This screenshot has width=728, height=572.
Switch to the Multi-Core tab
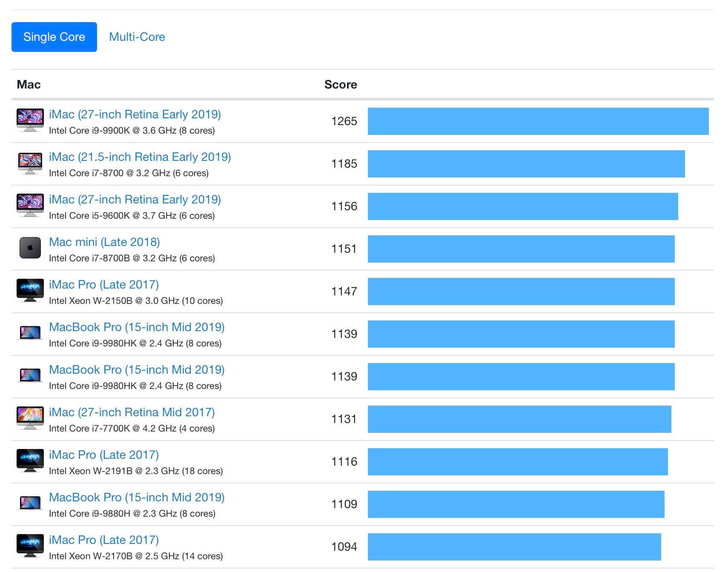[x=137, y=37]
